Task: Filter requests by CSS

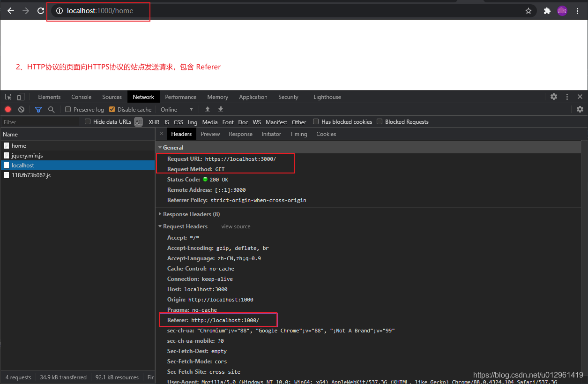Action: (179, 122)
